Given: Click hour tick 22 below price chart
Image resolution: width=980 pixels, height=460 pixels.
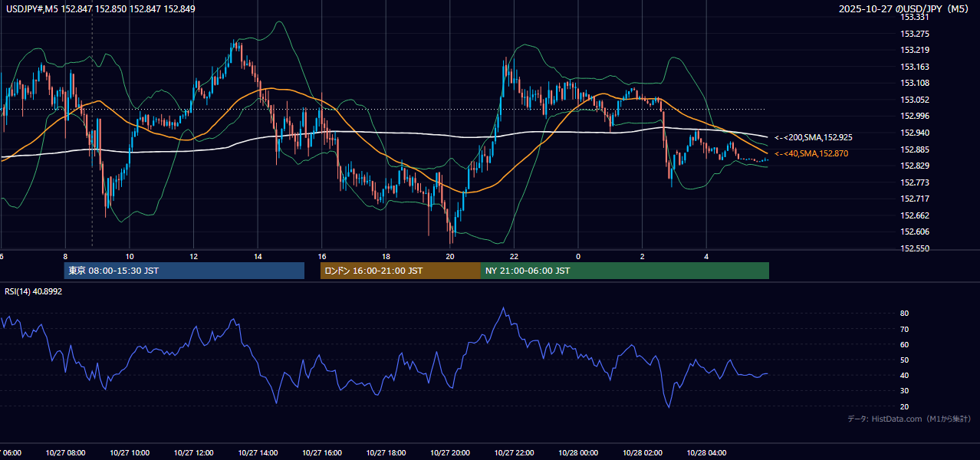Looking at the screenshot, I should (514, 256).
